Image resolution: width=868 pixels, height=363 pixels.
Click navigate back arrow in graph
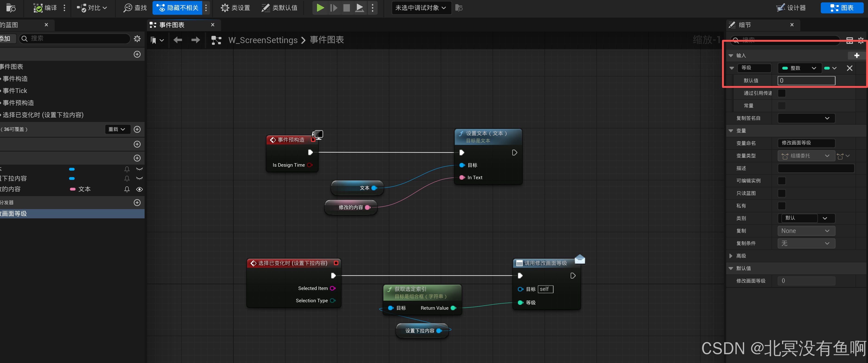click(x=177, y=40)
